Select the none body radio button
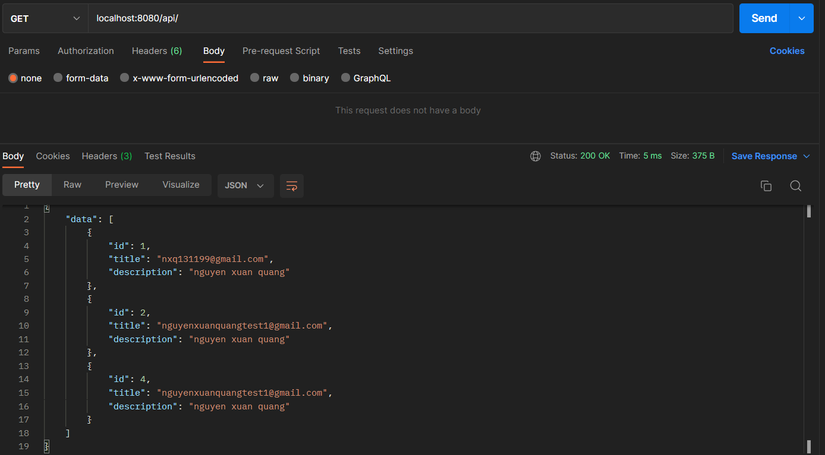Screen dimensions: 825x455 pyautogui.click(x=14, y=78)
